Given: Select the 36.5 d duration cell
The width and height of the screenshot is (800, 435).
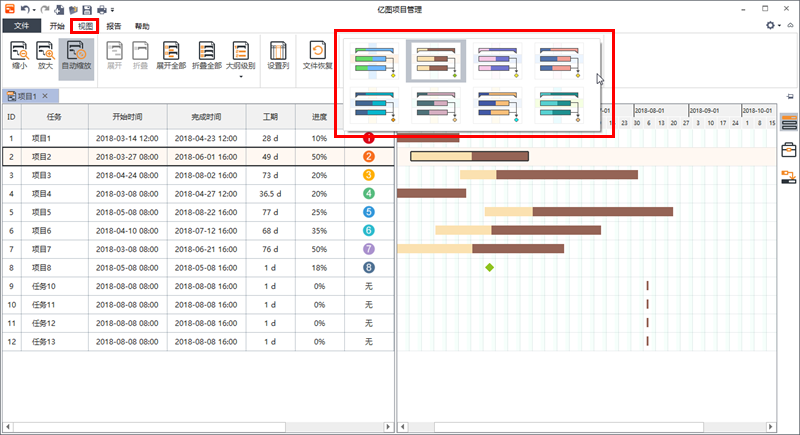Looking at the screenshot, I should click(x=270, y=194).
